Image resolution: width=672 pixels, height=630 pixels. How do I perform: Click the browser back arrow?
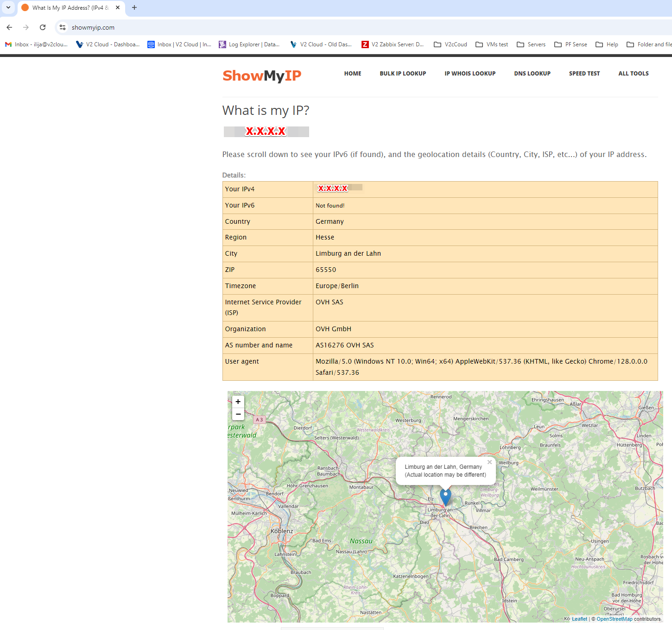(x=9, y=27)
